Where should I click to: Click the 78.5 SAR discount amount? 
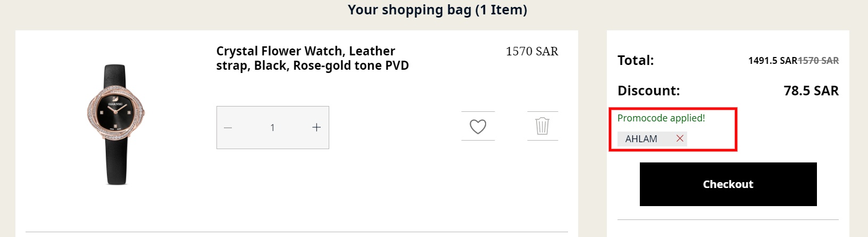[811, 91]
